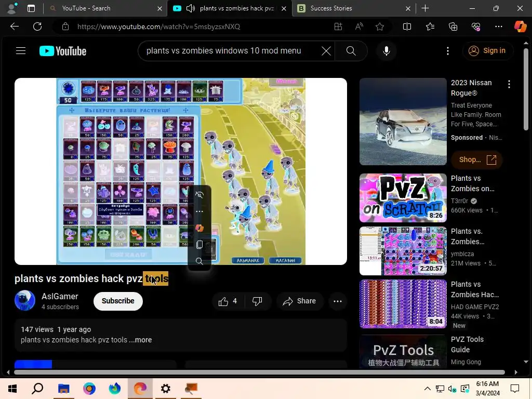
Task: Share the video
Action: coord(300,301)
